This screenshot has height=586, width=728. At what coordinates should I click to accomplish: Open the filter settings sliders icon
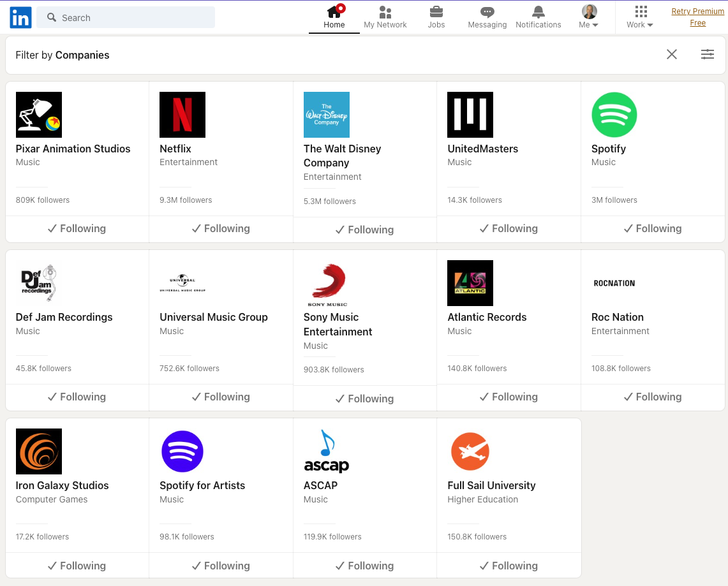[707, 55]
